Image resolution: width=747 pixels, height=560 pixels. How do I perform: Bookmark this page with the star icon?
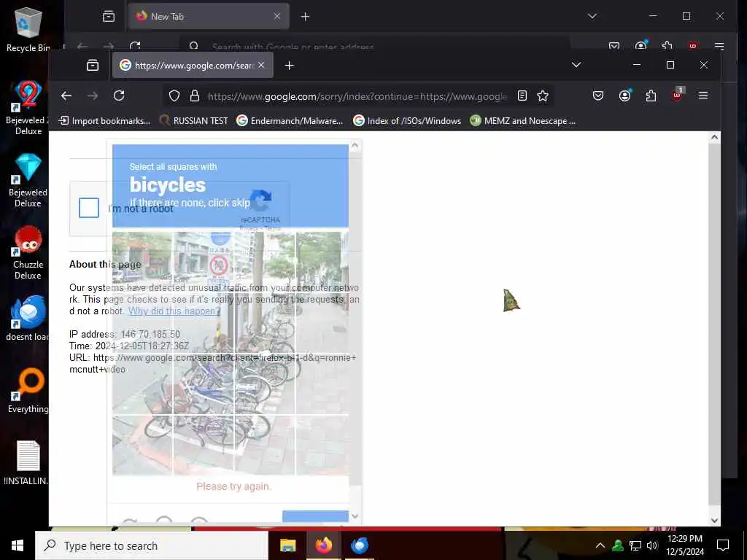(543, 96)
